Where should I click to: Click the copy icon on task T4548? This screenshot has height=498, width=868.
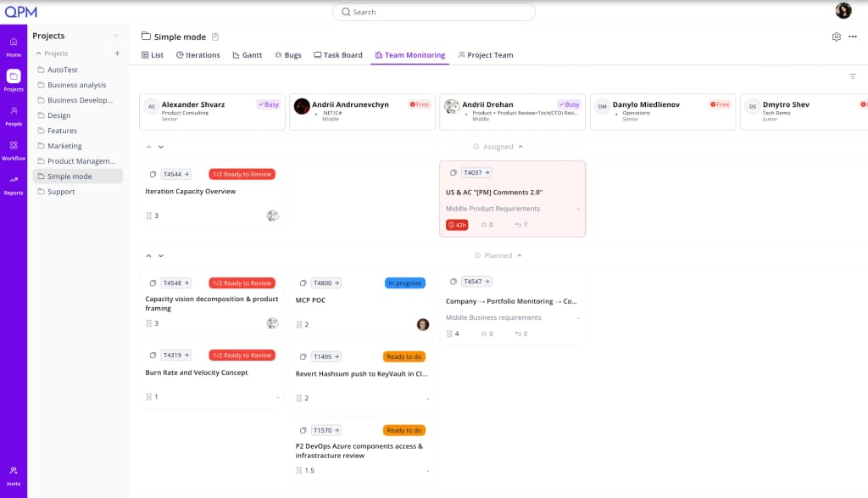[x=153, y=283]
